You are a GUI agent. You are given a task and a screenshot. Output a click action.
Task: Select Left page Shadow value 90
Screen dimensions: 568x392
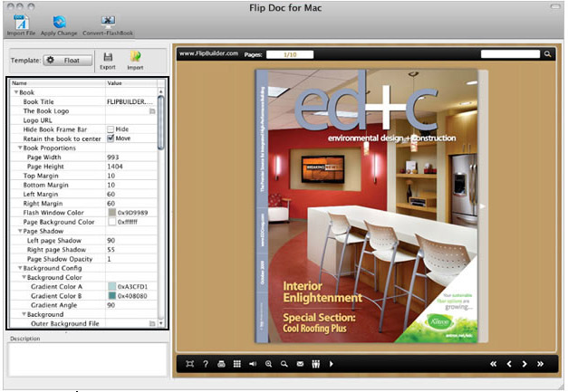tap(111, 240)
